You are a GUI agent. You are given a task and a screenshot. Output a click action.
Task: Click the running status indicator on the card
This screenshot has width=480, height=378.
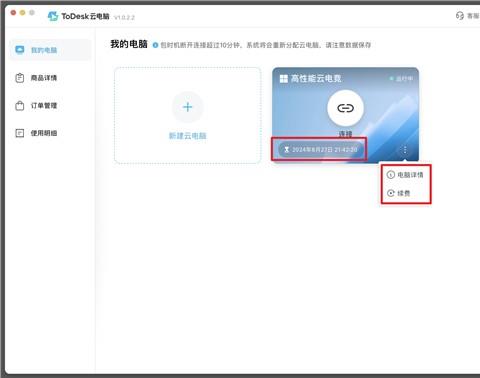(402, 79)
